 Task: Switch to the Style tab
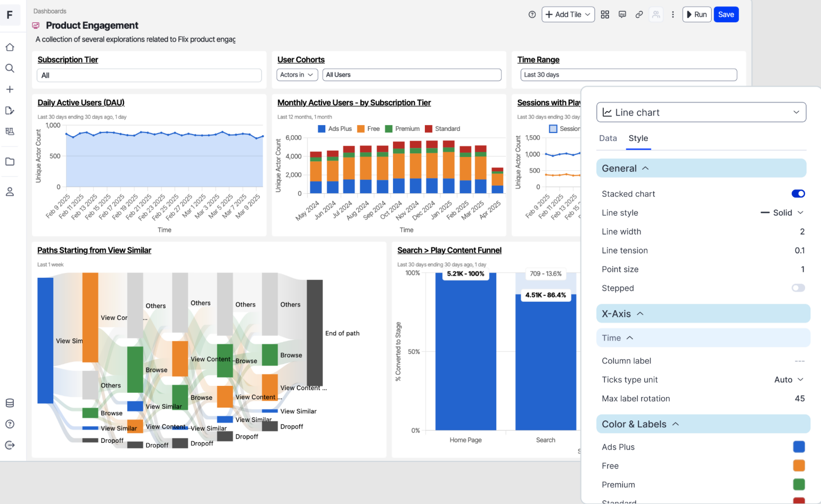pyautogui.click(x=638, y=138)
